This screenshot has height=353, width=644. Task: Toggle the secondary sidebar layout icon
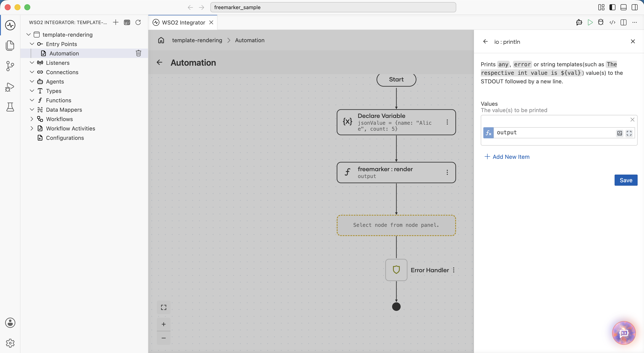tap(634, 7)
